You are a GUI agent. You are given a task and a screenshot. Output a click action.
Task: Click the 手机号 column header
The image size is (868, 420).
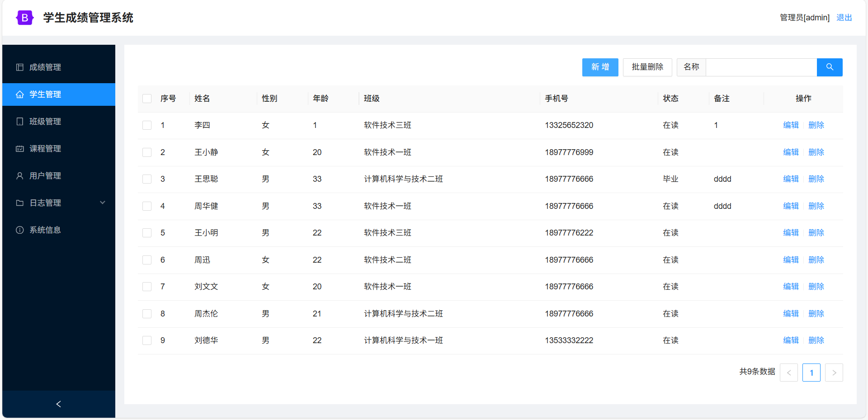tap(557, 99)
